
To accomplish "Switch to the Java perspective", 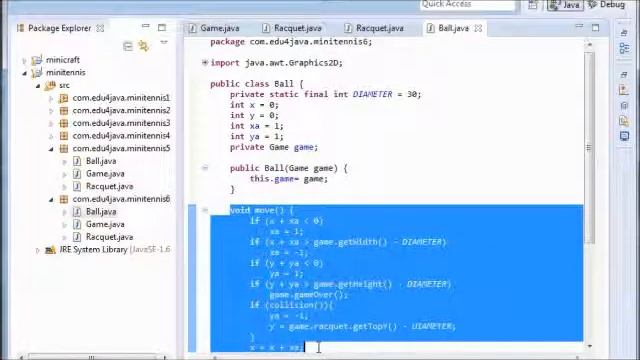I will point(565,5).
